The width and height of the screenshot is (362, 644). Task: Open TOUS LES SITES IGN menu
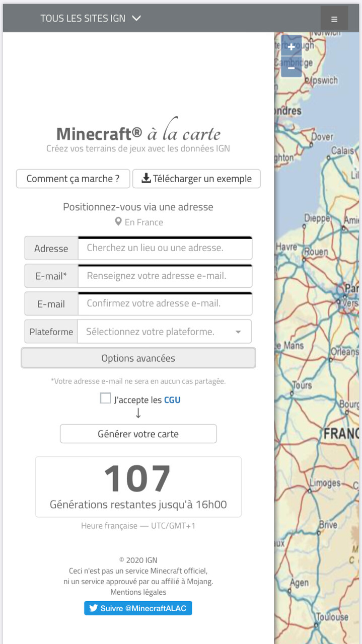tap(83, 18)
